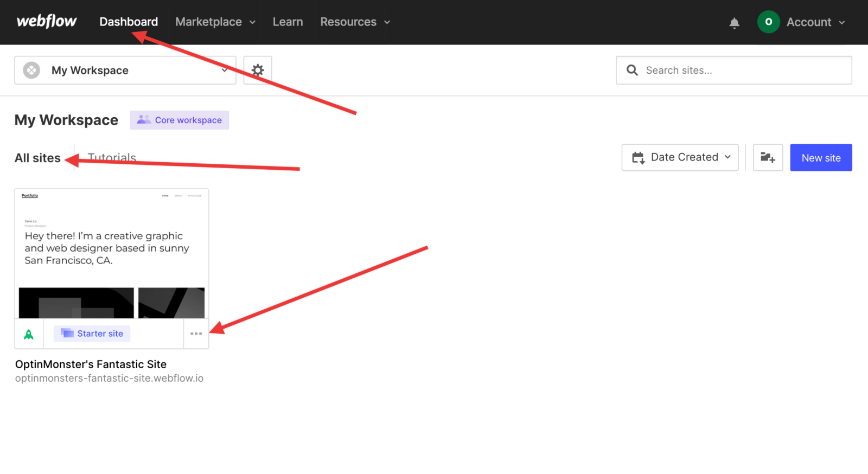Open the My Workspace selector

tap(125, 70)
